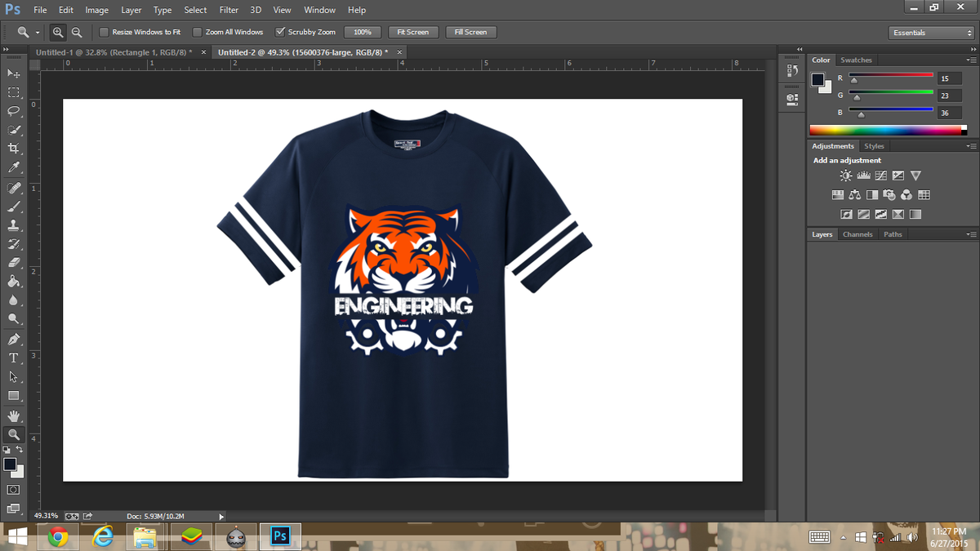
Task: Choose Zoom Out mode in options bar
Action: pos(77,32)
